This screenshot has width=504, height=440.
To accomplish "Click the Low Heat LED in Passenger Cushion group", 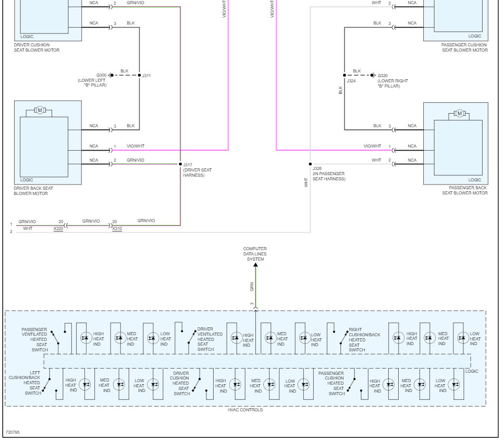I will pyautogui.click(x=453, y=384).
